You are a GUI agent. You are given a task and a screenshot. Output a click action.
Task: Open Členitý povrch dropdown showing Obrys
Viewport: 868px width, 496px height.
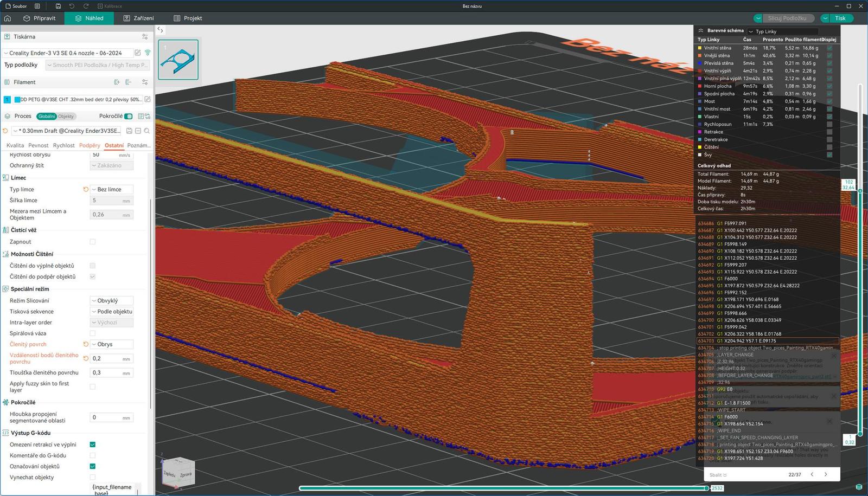(111, 344)
